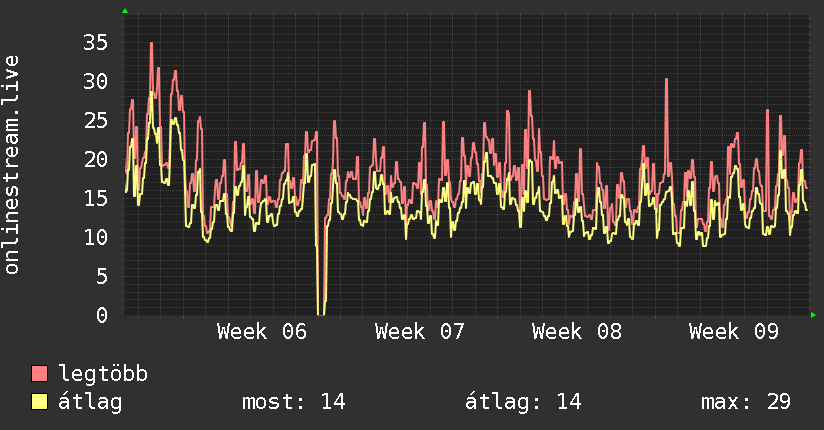The width and height of the screenshot is (824, 430).
Task: Click the 20 y-axis tick label
Action: 95,159
